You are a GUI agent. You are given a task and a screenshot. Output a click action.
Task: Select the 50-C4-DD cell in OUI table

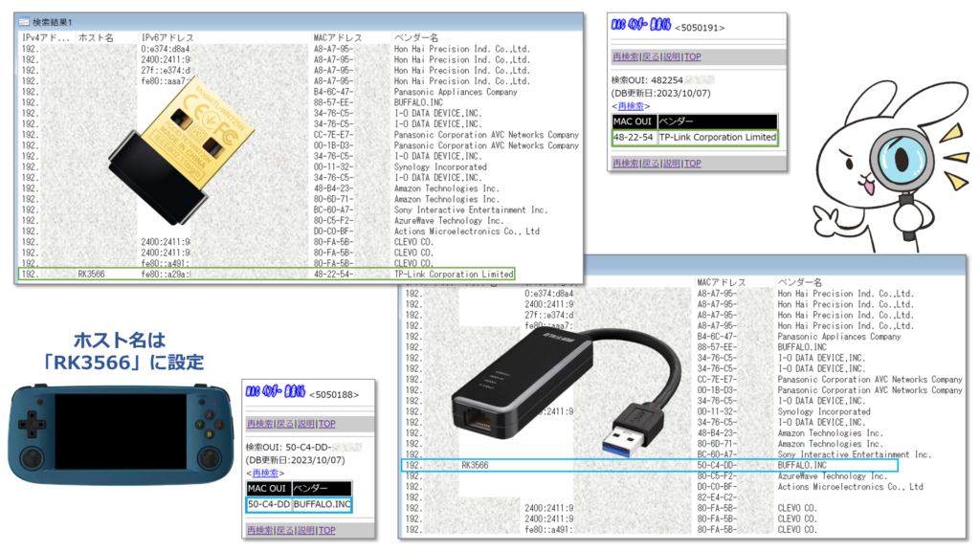268,504
